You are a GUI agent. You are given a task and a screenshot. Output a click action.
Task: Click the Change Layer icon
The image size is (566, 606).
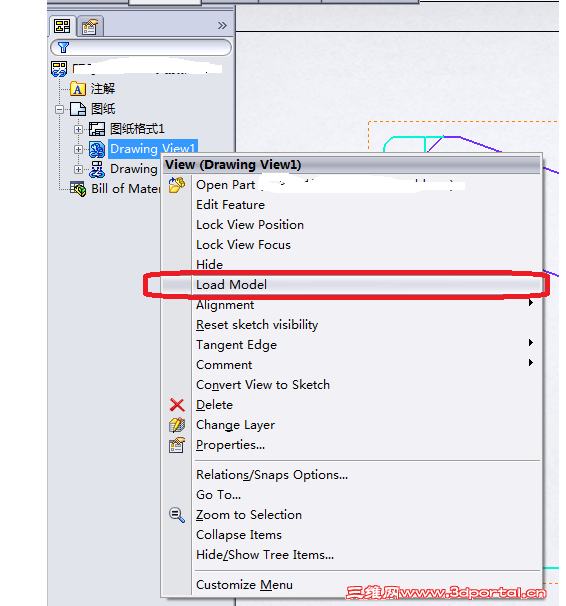pos(177,425)
